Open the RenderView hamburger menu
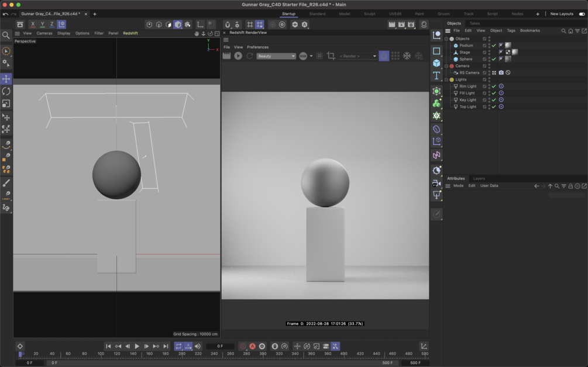 pyautogui.click(x=226, y=40)
